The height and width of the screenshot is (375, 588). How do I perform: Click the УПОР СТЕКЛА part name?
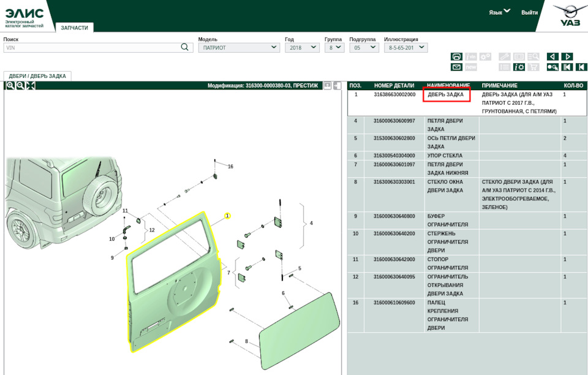[445, 156]
